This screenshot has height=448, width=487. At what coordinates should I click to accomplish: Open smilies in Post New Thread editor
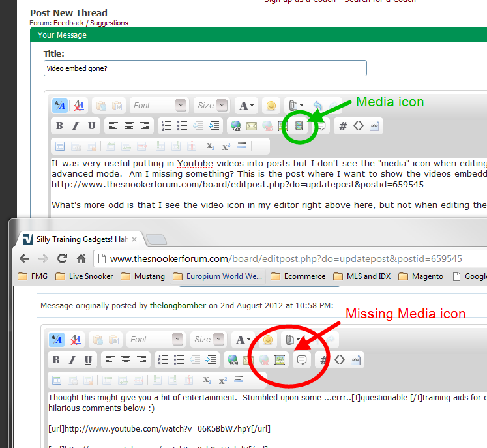[271, 106]
